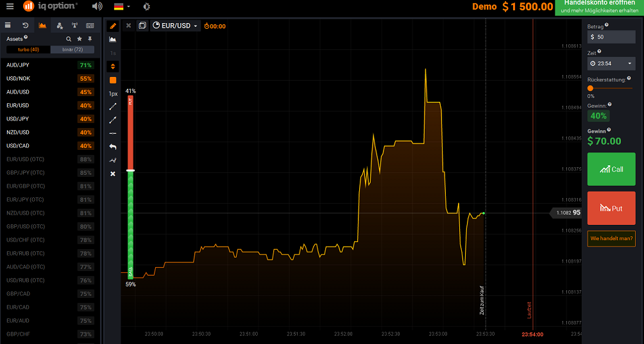Viewport: 644px width, 344px height.
Task: Select AUD/USD in the asset list
Action: pos(50,92)
